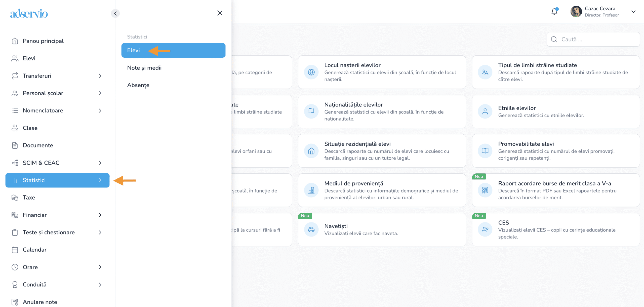This screenshot has width=644, height=307.
Task: Click the notification bell icon
Action: click(554, 12)
